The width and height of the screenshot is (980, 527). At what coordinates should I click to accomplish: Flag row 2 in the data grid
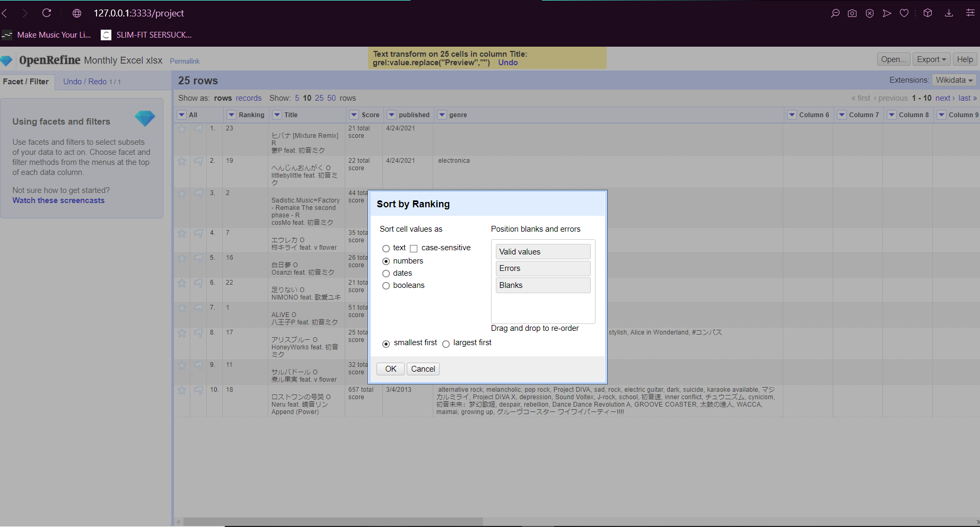pos(198,161)
